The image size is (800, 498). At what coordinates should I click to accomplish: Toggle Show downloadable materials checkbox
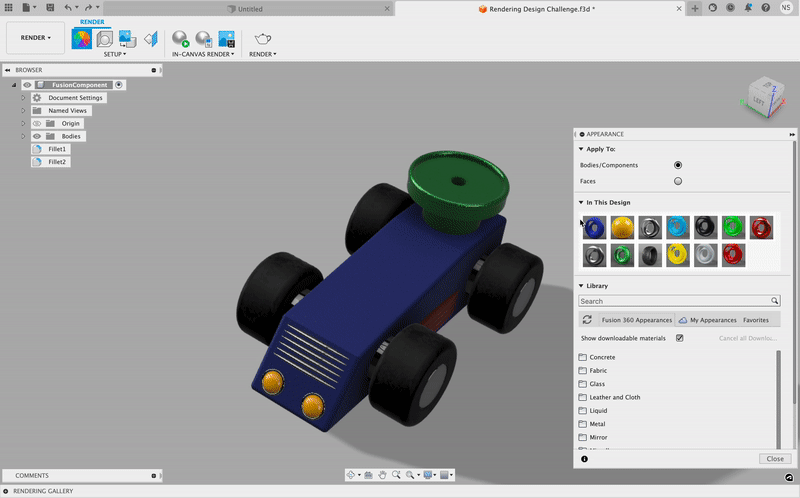pyautogui.click(x=680, y=338)
